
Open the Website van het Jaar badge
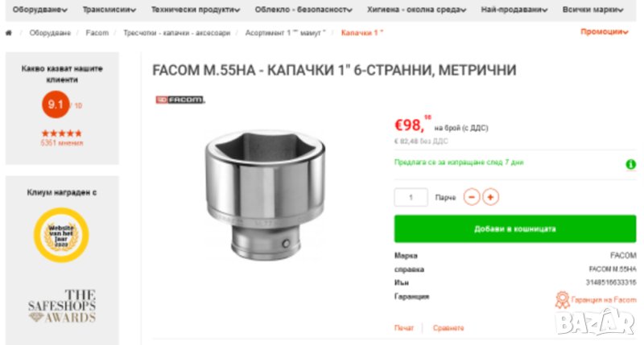[x=61, y=235]
